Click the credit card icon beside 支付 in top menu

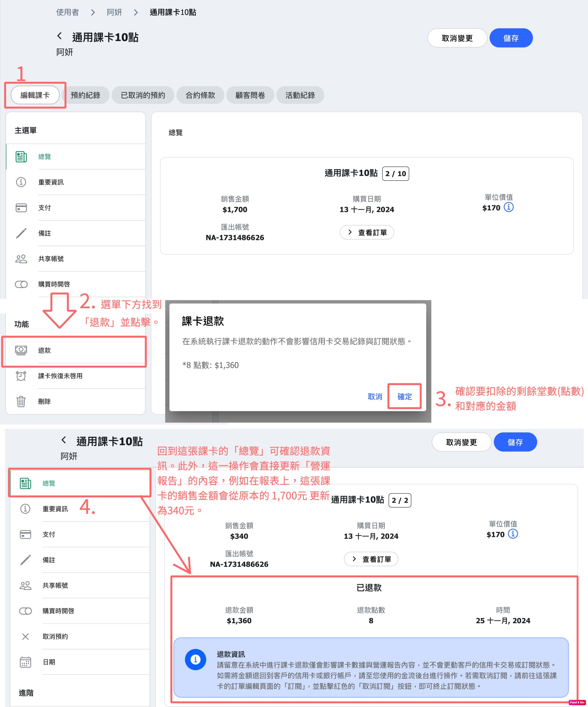21,208
